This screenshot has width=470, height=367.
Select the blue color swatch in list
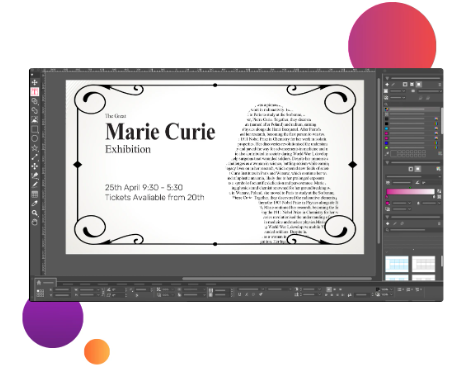pyautogui.click(x=412, y=143)
